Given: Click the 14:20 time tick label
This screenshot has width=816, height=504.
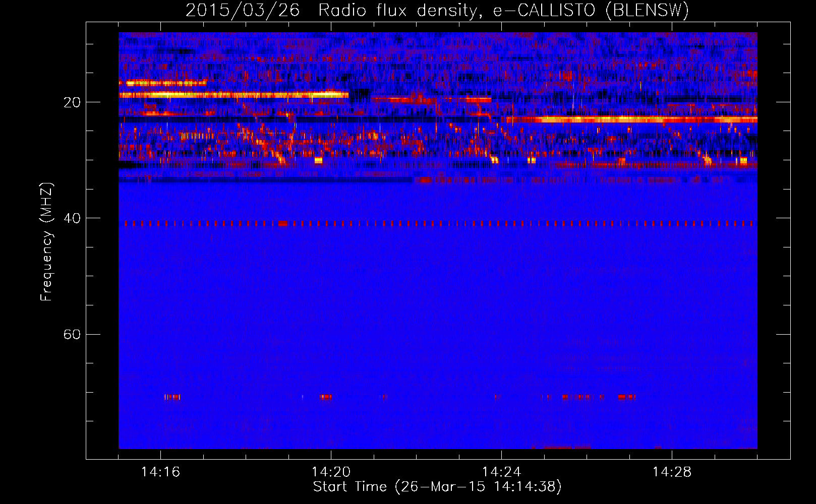Looking at the screenshot, I should [x=331, y=472].
